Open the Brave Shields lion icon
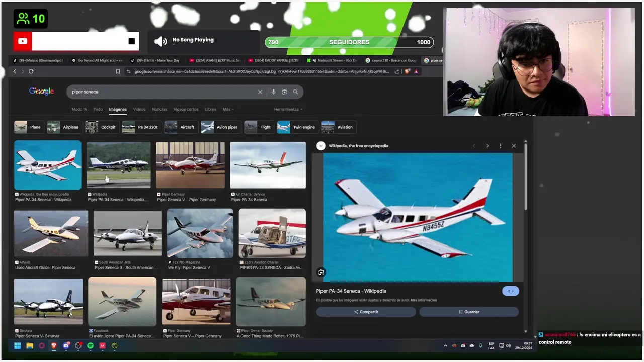Screen dimensions: 644x362 tap(407, 71)
